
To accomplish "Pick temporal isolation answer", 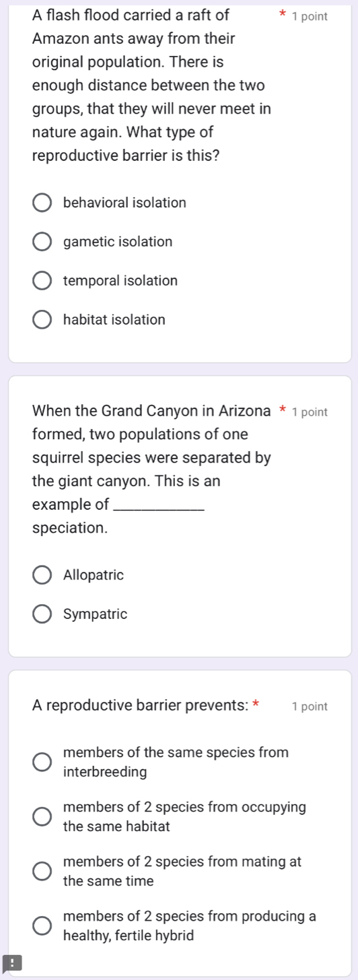I will click(x=42, y=281).
